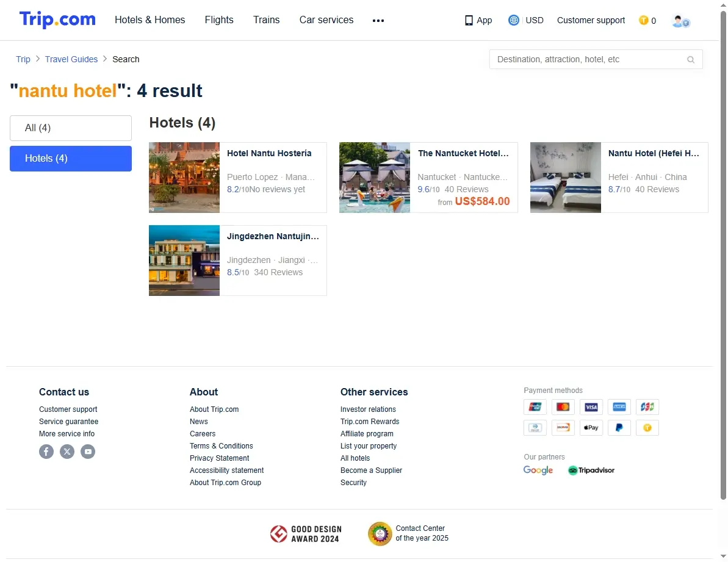
Task: Click the Mastercard payment icon
Action: click(563, 407)
